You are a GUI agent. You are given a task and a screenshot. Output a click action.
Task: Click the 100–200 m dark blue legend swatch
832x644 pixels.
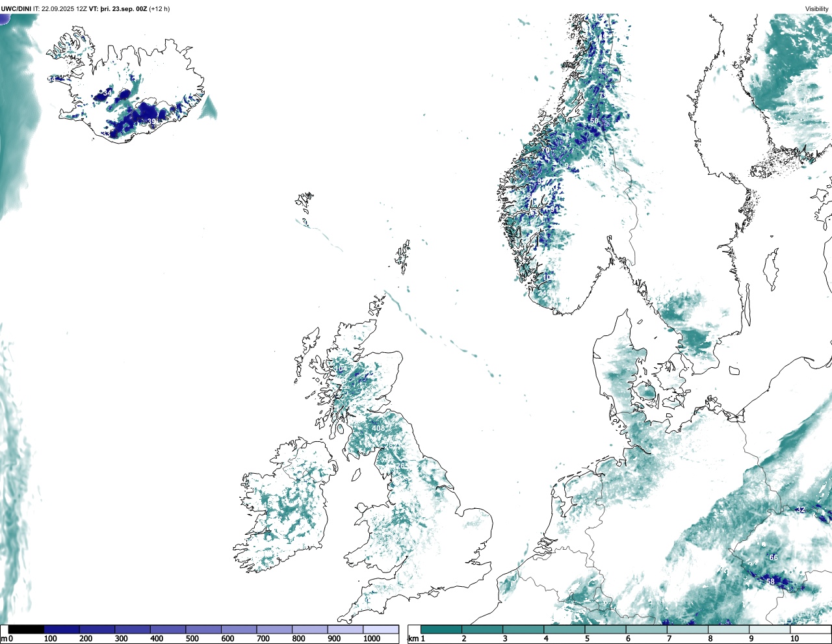point(62,629)
